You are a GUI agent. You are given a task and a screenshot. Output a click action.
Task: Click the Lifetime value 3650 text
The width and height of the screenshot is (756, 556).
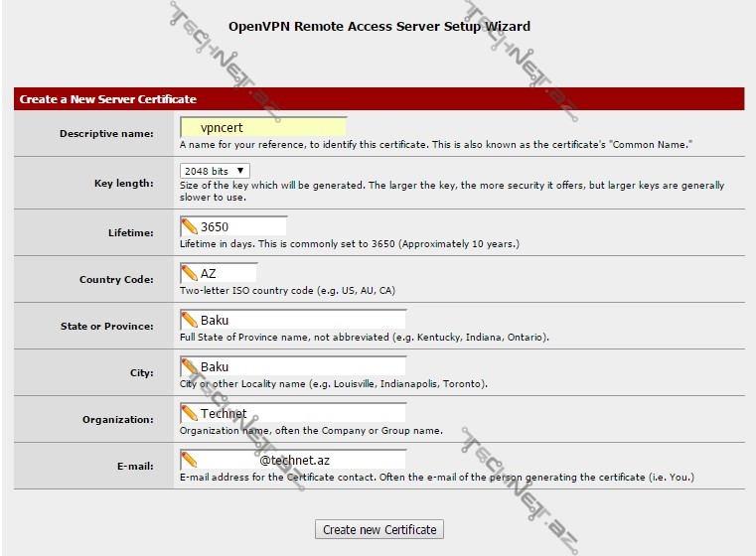pyautogui.click(x=215, y=226)
